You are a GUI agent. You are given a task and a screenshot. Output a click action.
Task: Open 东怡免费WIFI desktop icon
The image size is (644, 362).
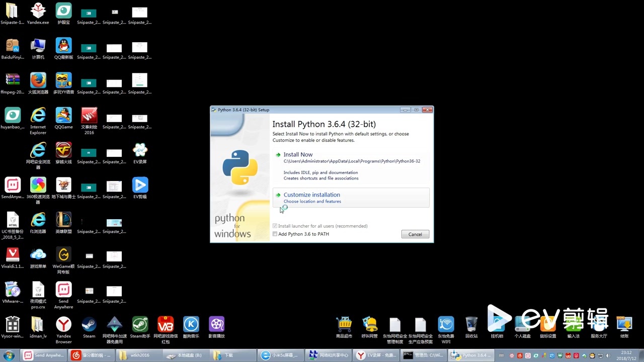[x=446, y=330]
